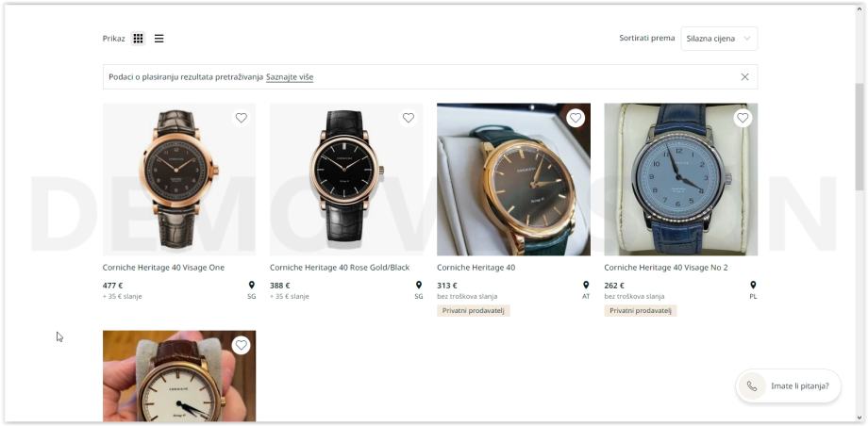Open the blue dial Visage No 2 thumbnail
This screenshot has width=868, height=426.
680,179
